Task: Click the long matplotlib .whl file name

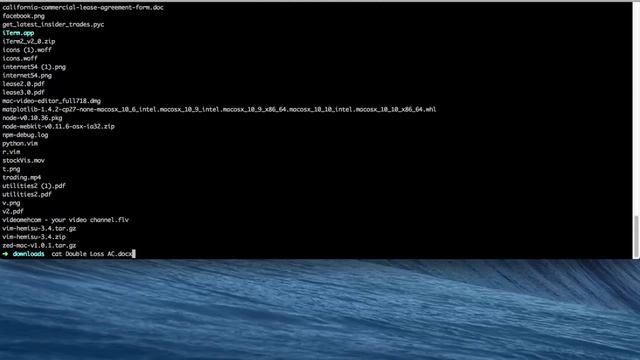Action: point(219,109)
